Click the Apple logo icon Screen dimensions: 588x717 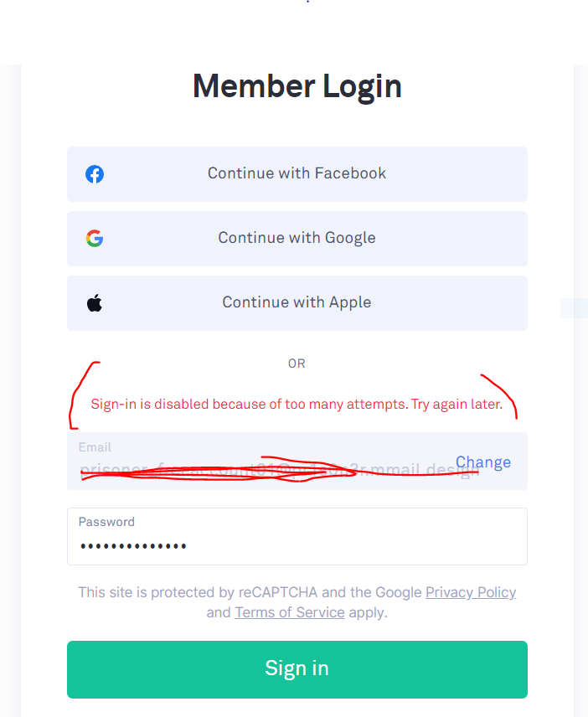click(95, 303)
